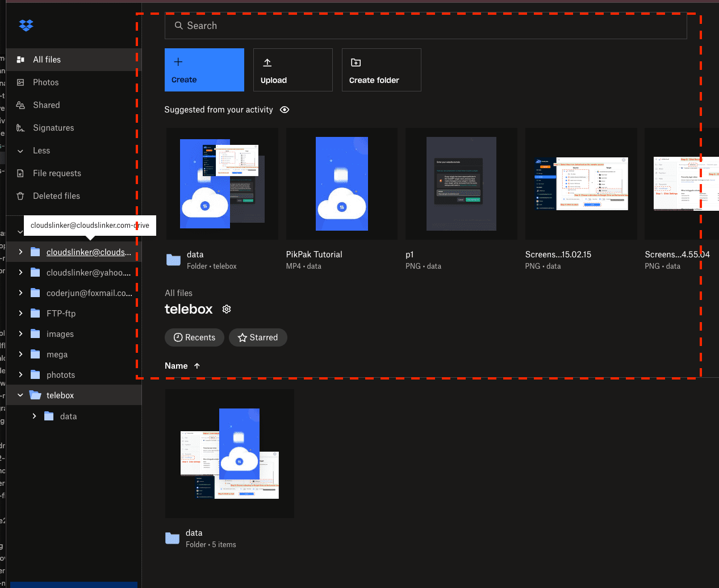719x588 pixels.
Task: Click the All files sidebar icon
Action: pos(20,60)
